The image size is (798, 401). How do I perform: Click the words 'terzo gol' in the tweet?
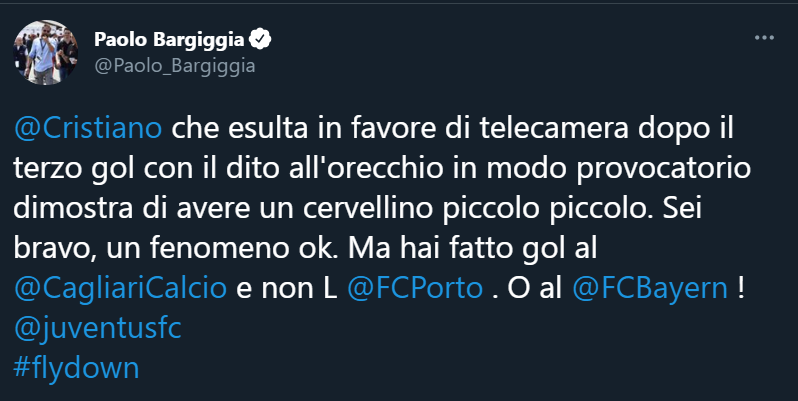coord(74,168)
